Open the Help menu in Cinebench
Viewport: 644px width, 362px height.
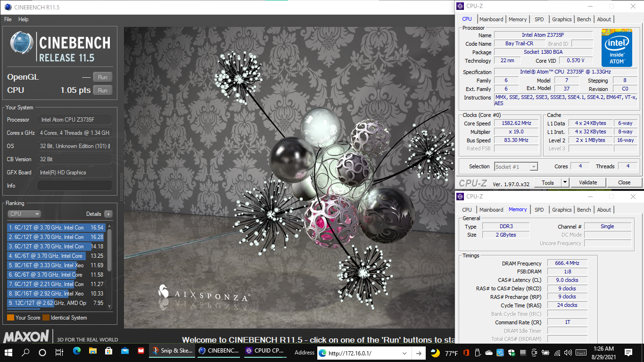[24, 19]
